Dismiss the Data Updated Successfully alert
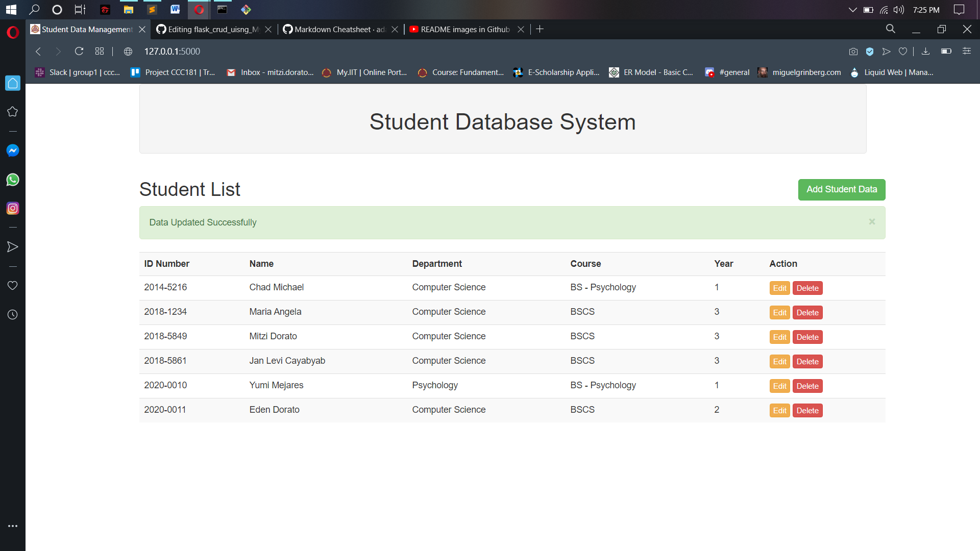 872,221
